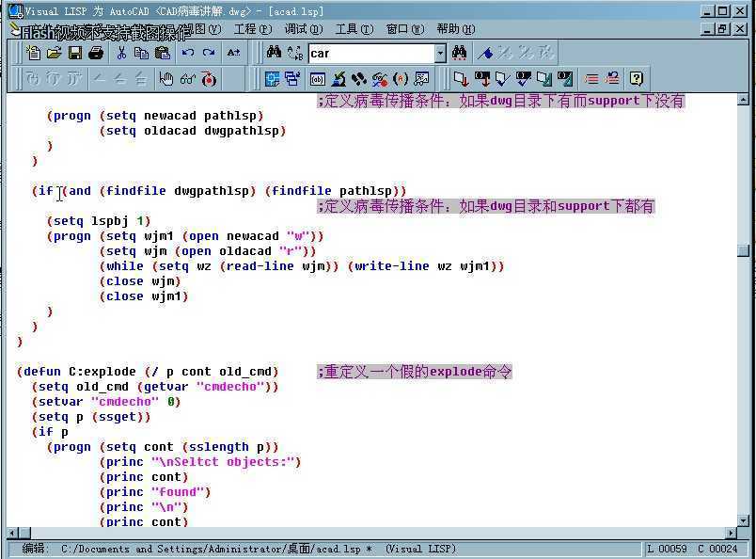Image resolution: width=756 pixels, height=559 pixels.
Task: Open a file with the folder icon
Action: click(x=54, y=53)
